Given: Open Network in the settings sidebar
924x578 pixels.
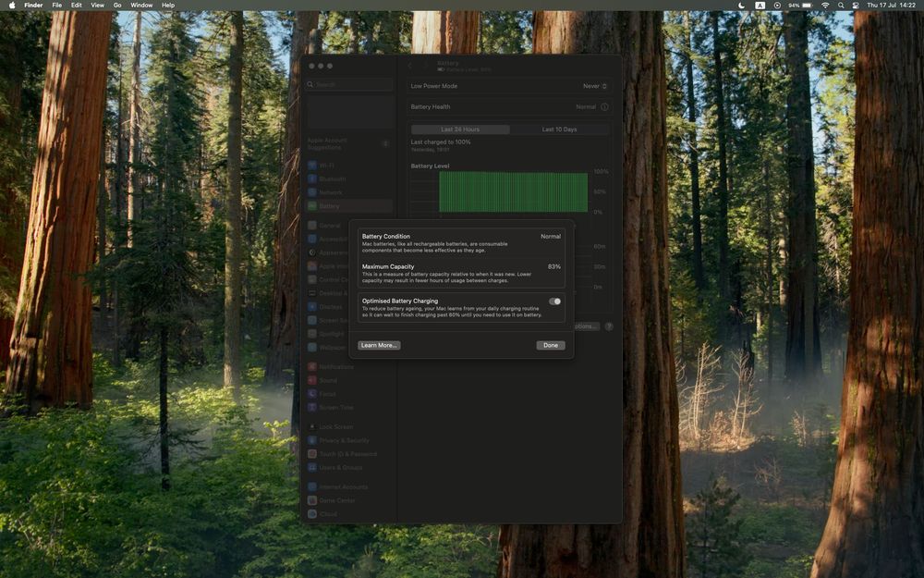Looking at the screenshot, I should pyautogui.click(x=349, y=193).
